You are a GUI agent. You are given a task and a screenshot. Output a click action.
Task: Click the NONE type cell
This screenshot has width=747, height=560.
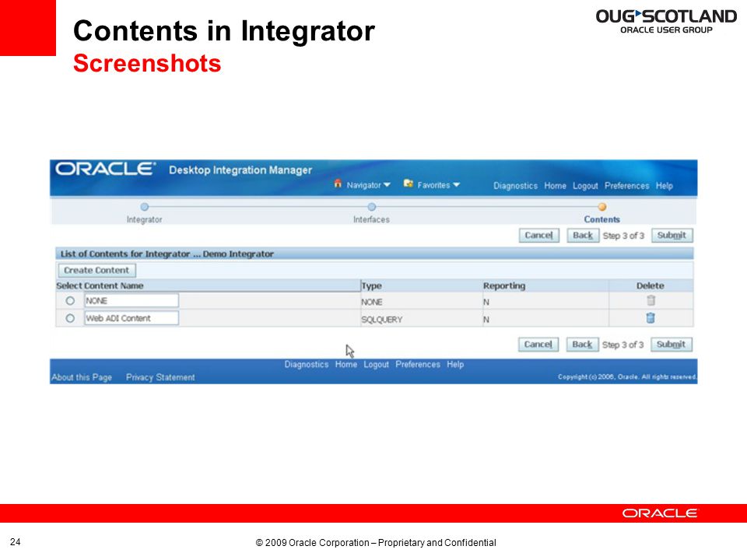[x=372, y=302]
